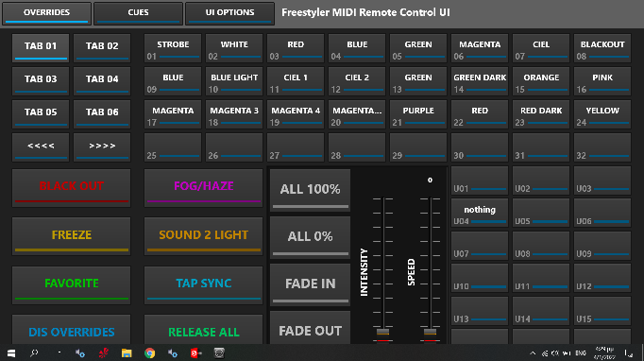Enable SOUND 2 LIGHT mode
644x361 pixels.
click(203, 236)
